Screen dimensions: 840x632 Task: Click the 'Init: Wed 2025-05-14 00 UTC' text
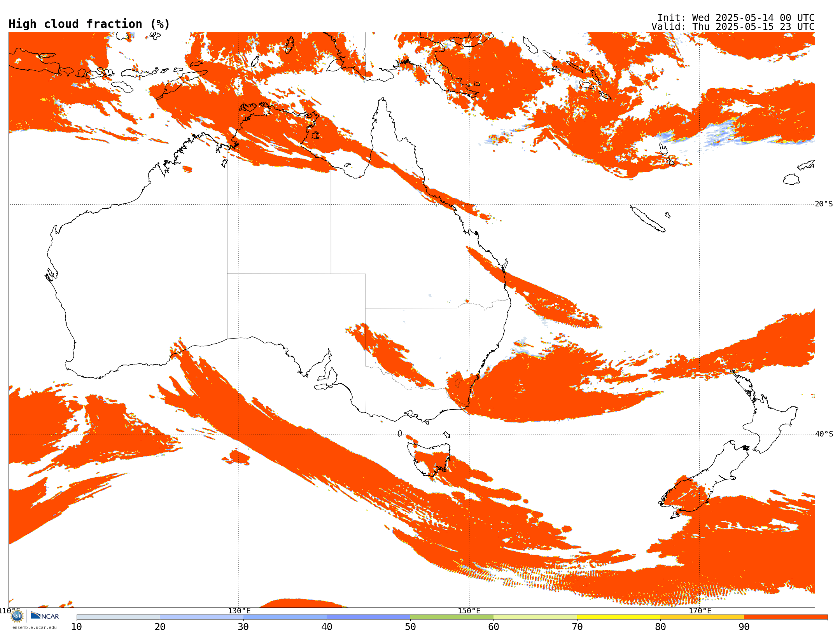(x=736, y=18)
